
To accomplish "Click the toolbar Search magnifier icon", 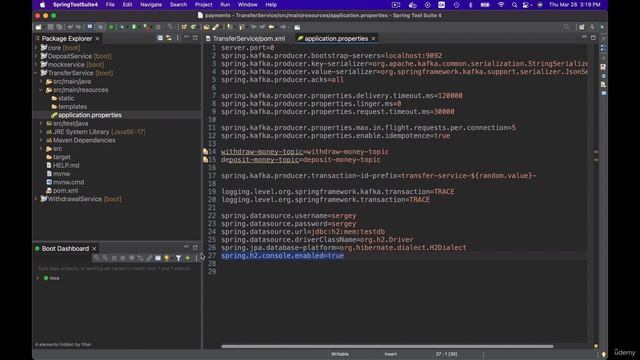I will [566, 27].
